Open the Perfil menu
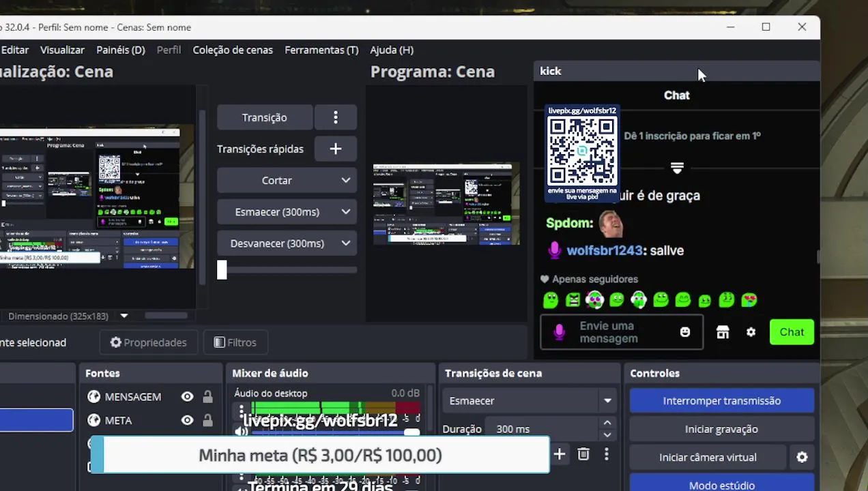The image size is (868, 491). [169, 50]
